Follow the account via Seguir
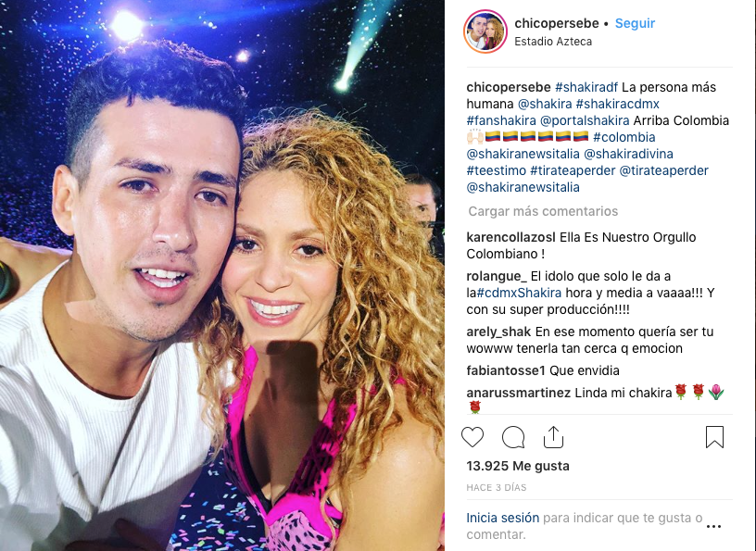Image resolution: width=756 pixels, height=551 pixels. 635,23
